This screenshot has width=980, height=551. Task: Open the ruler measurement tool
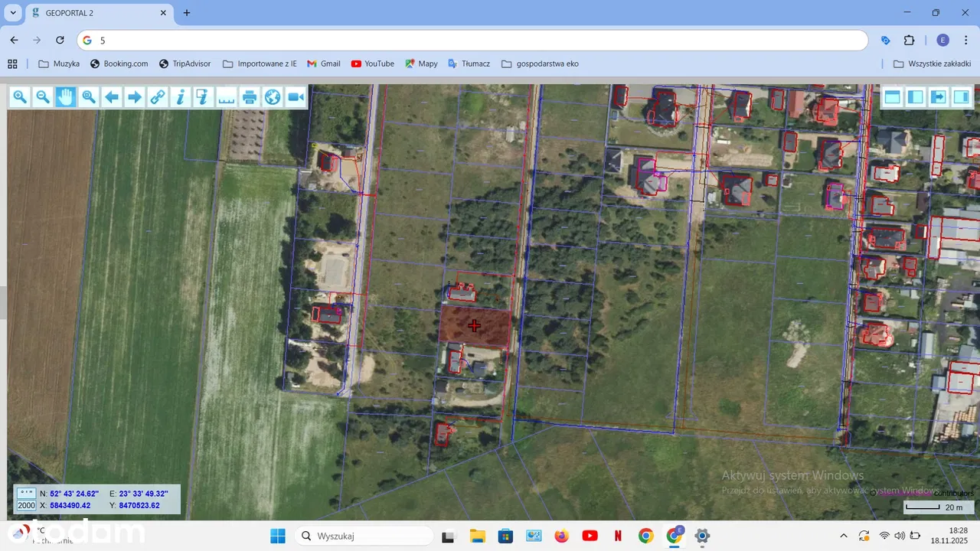tap(227, 96)
